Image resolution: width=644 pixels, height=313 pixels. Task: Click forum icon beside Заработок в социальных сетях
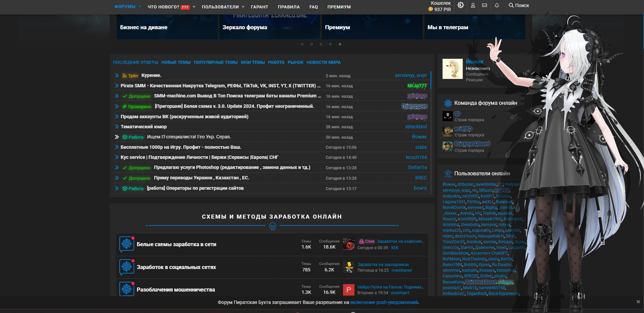(x=127, y=267)
